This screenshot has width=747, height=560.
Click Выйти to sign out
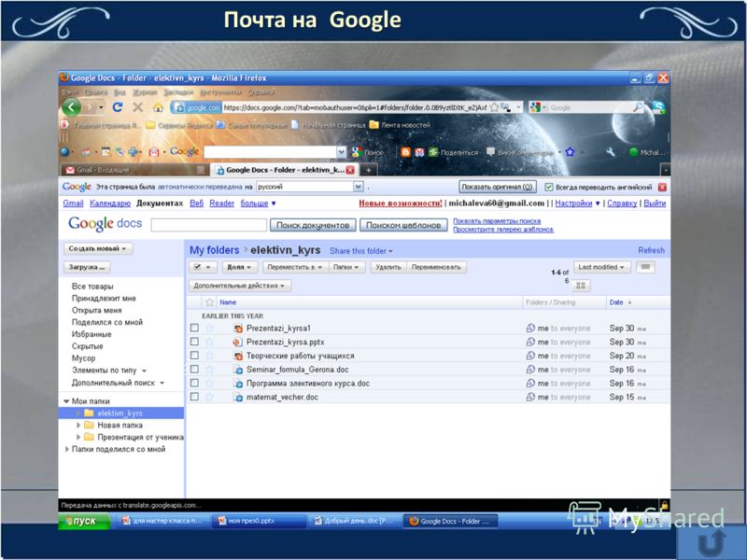[x=655, y=203]
